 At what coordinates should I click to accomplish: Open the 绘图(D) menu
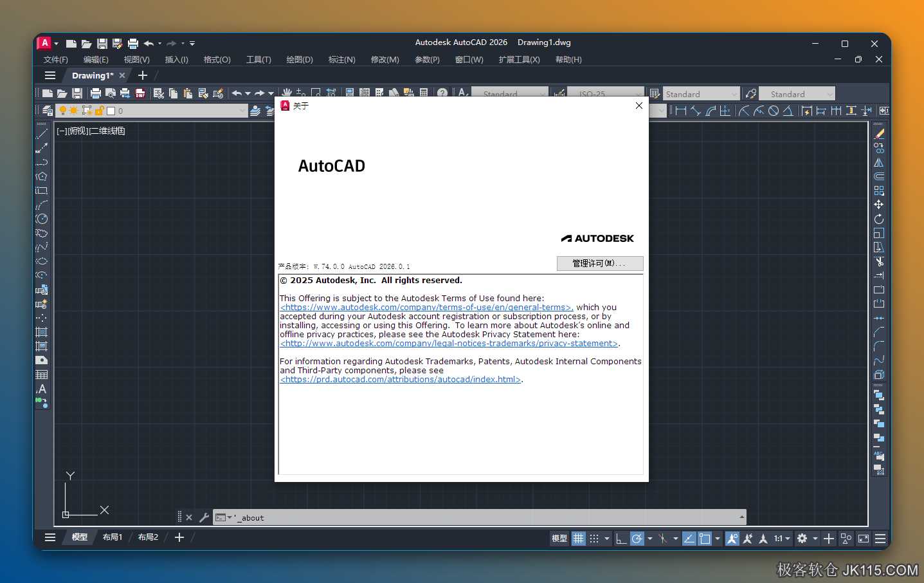pyautogui.click(x=300, y=59)
